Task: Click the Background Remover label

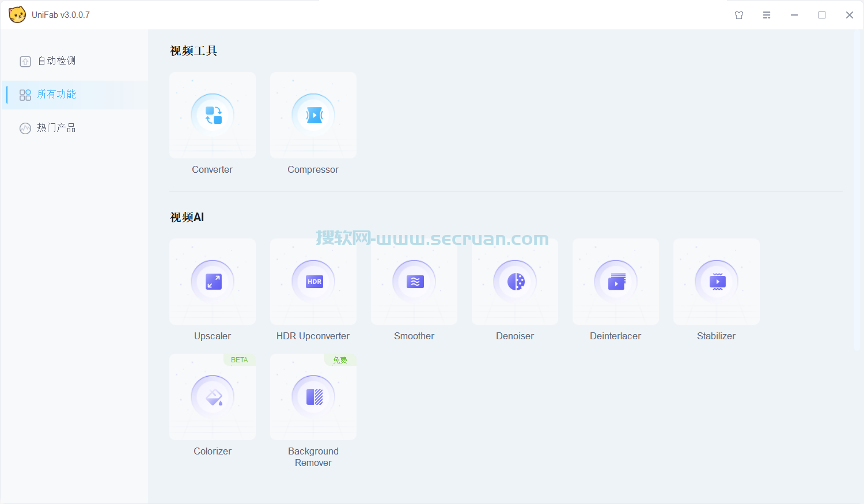Action: (313, 457)
